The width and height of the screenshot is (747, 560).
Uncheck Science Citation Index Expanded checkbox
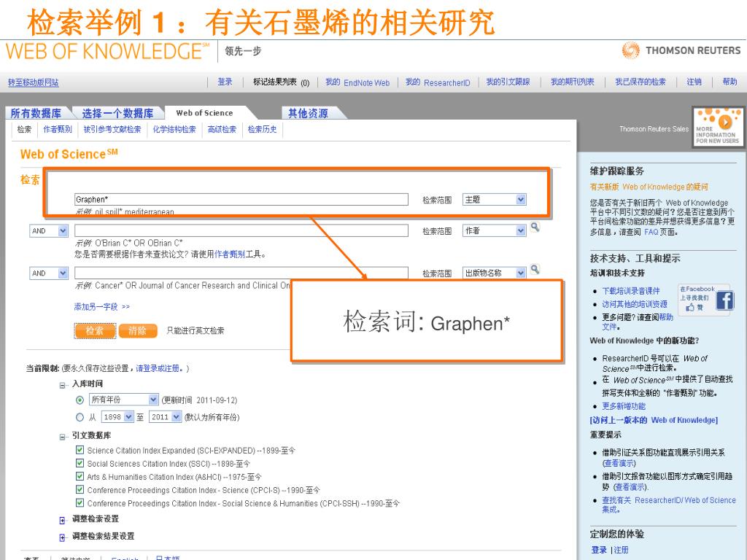point(80,449)
